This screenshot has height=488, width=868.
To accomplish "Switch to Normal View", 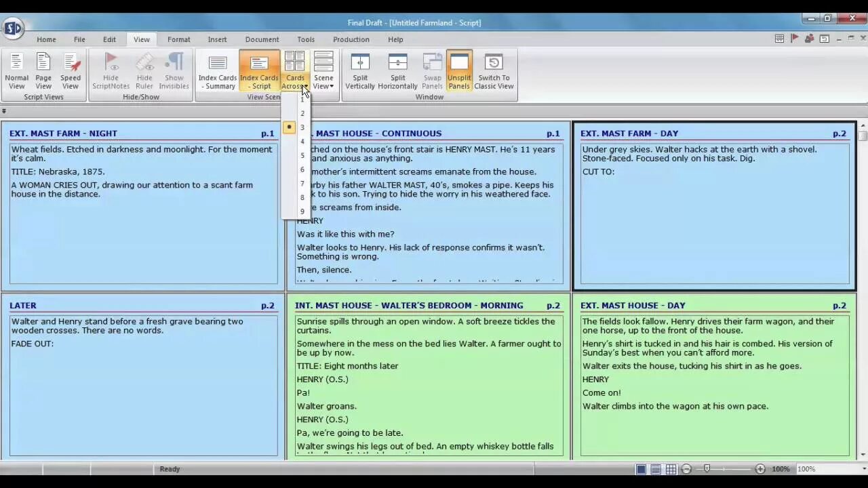I will (x=16, y=71).
